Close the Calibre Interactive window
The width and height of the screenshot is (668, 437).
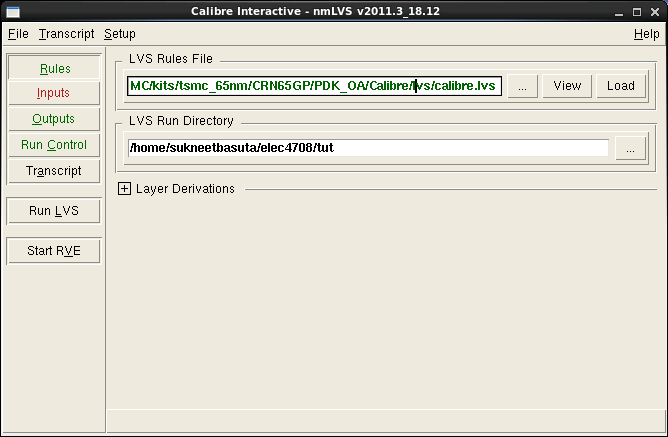655,12
